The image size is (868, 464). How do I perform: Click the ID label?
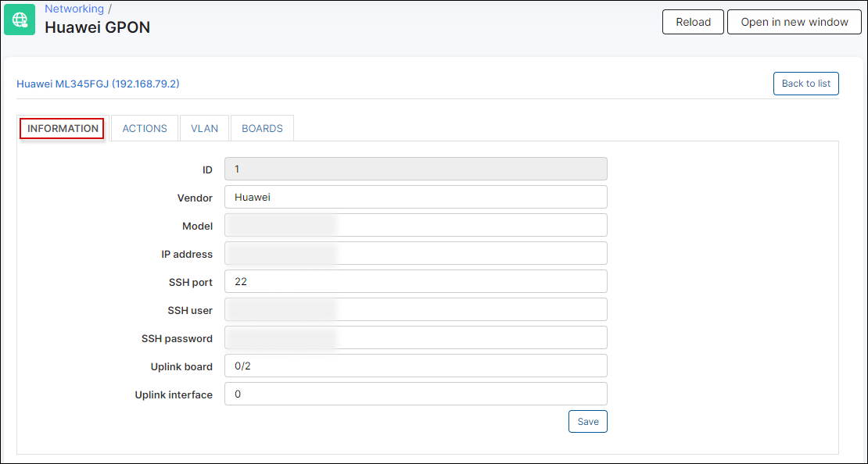pos(207,170)
